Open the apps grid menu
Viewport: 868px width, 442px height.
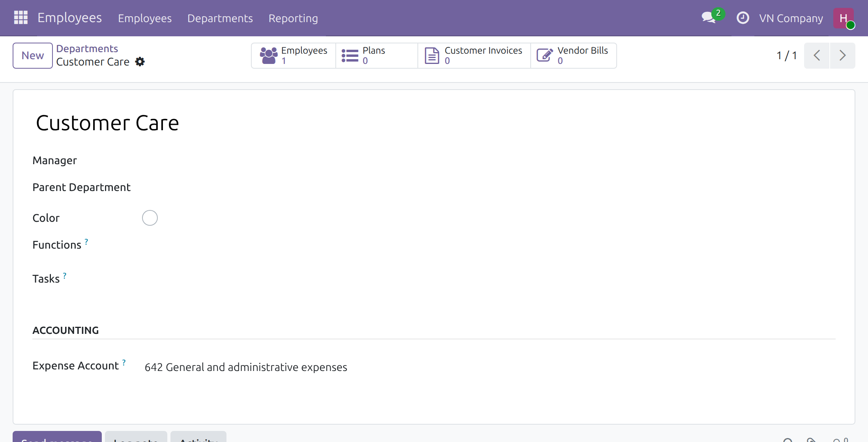21,18
